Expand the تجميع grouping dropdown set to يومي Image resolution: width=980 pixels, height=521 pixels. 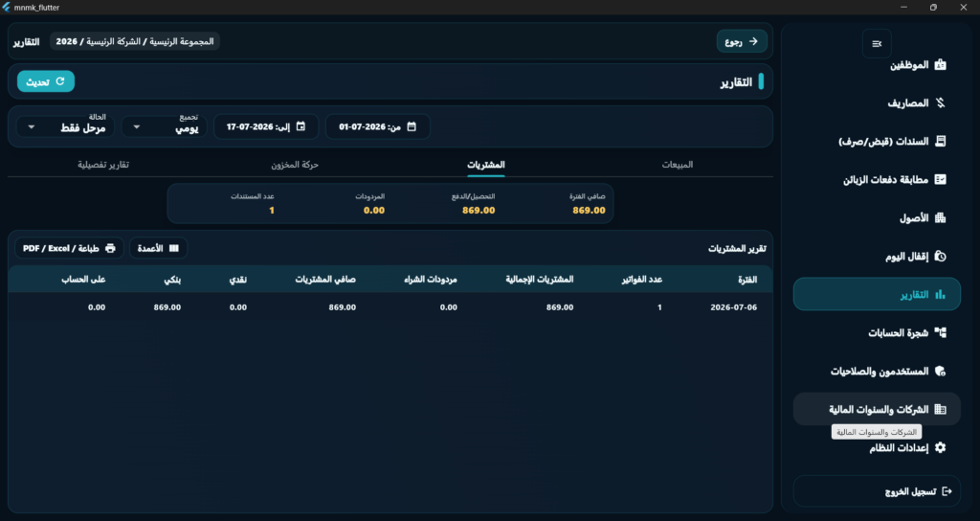(x=165, y=127)
